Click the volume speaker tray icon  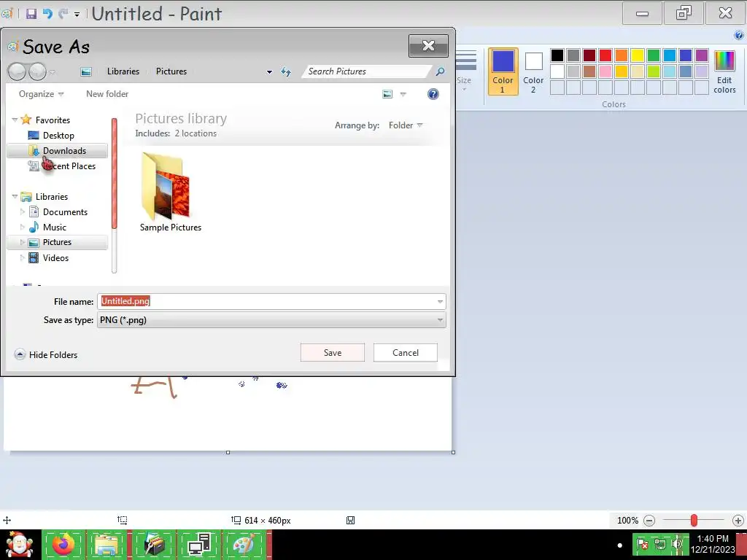coord(677,544)
